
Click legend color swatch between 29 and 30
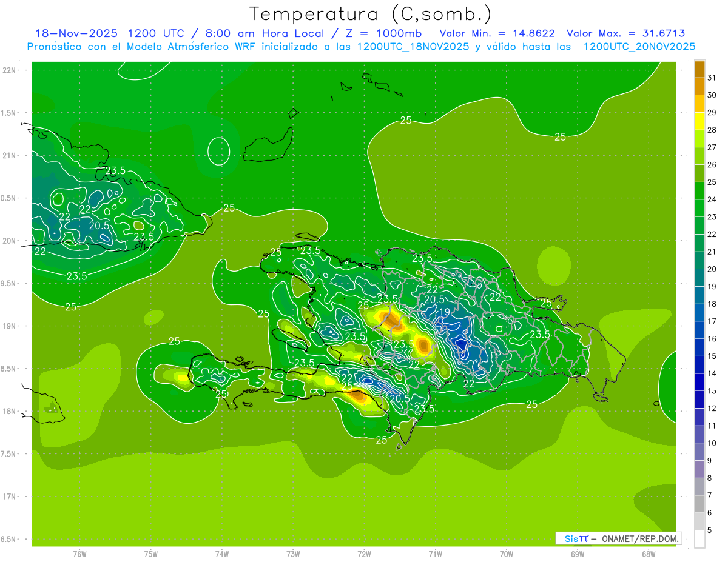(699, 104)
